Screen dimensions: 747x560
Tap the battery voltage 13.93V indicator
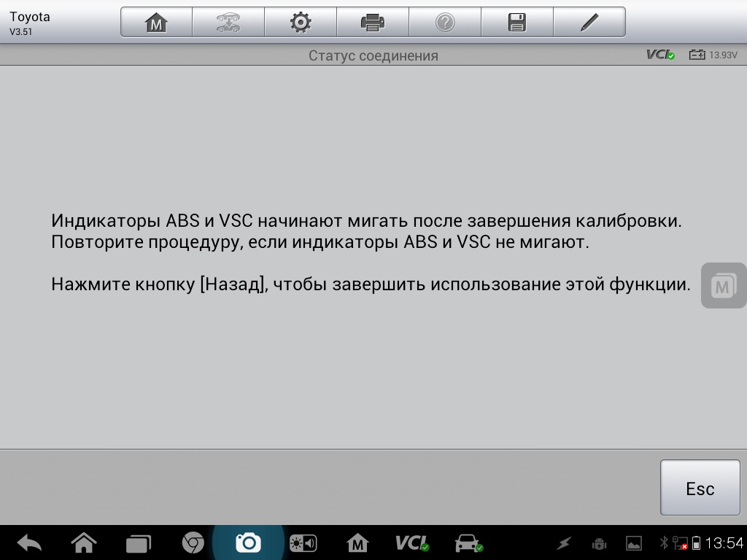point(713,55)
